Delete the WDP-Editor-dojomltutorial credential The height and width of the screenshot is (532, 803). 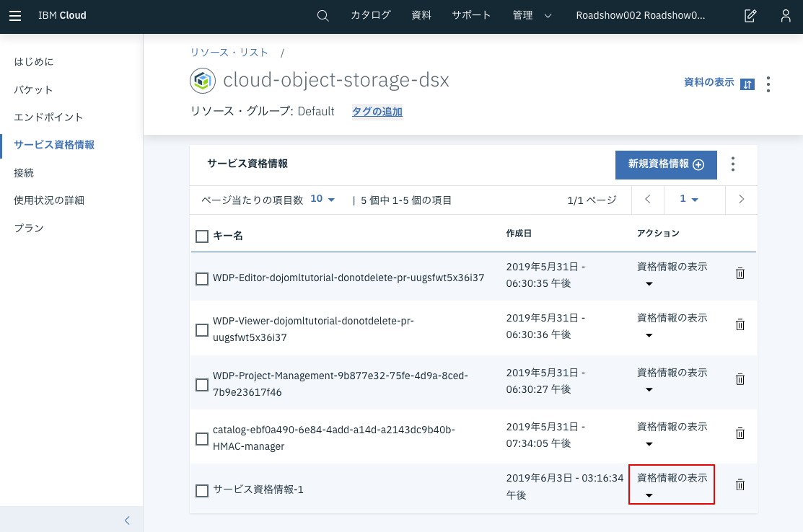[x=740, y=273]
